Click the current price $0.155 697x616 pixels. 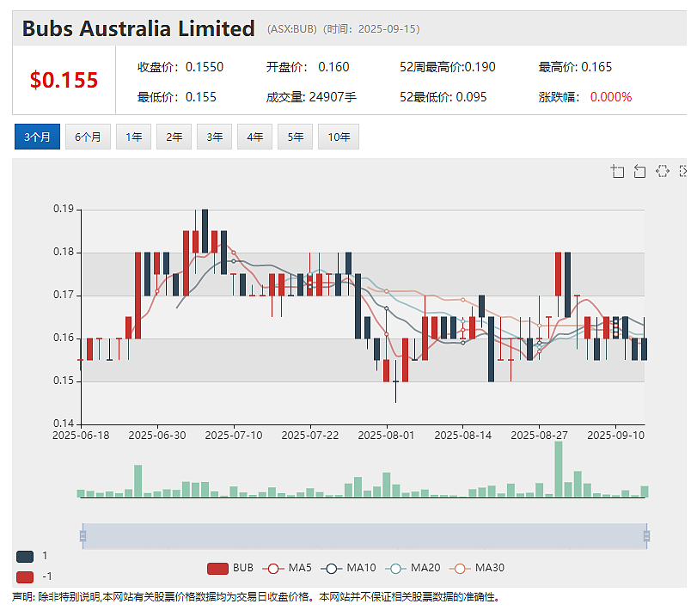pos(64,81)
